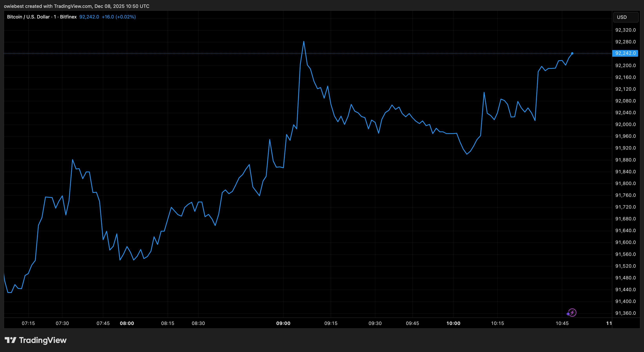Toggle bold 09:00 time marker
Image resolution: width=644 pixels, height=352 pixels.
coord(284,323)
